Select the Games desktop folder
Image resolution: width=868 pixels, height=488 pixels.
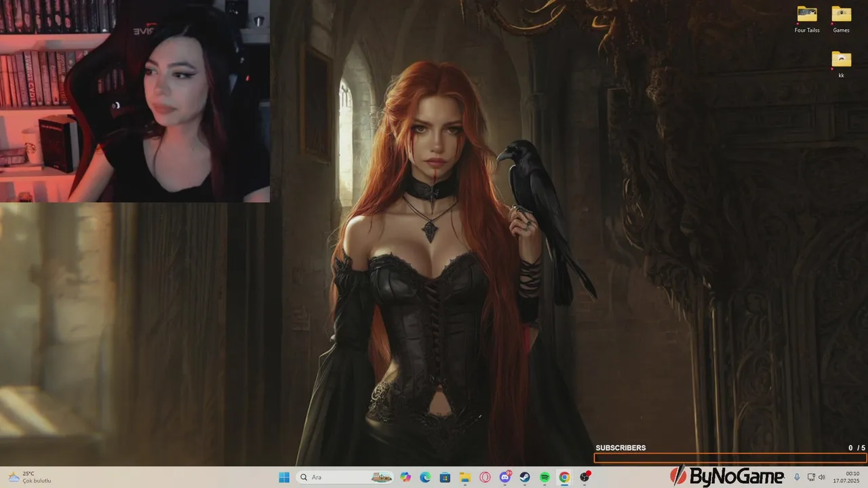842,19
